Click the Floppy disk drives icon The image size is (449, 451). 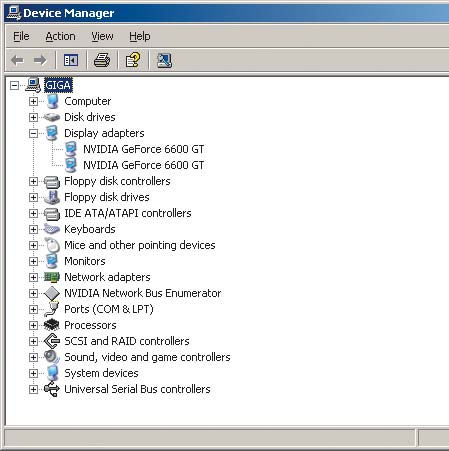(x=52, y=197)
